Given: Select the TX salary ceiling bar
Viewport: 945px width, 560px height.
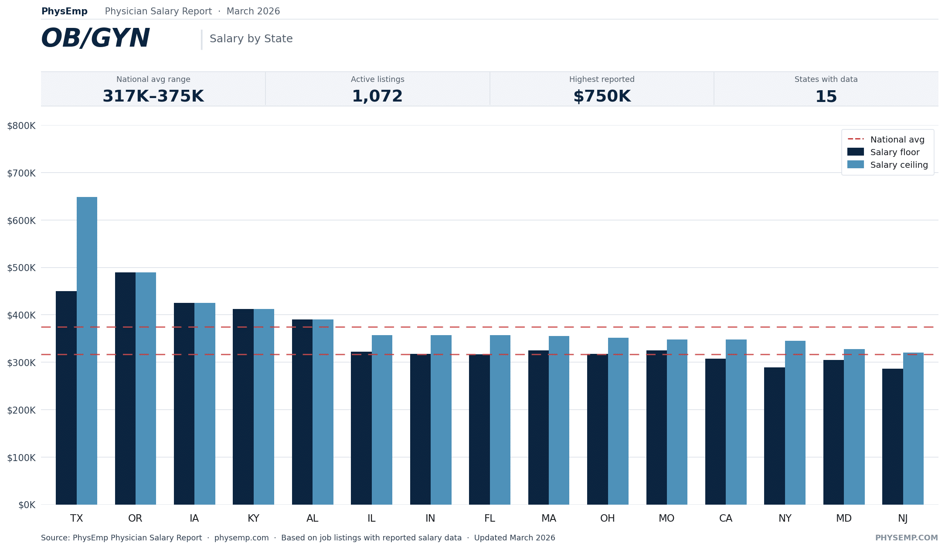Looking at the screenshot, I should (x=87, y=349).
